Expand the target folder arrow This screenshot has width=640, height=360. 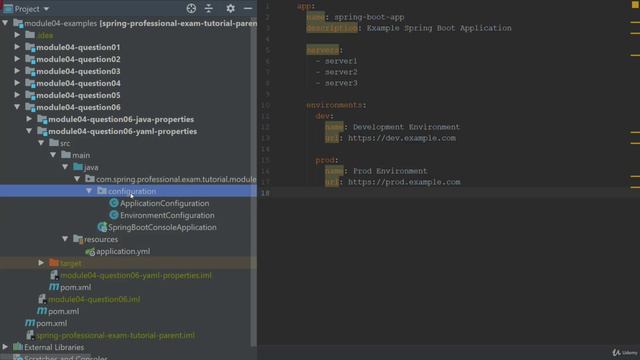click(41, 263)
